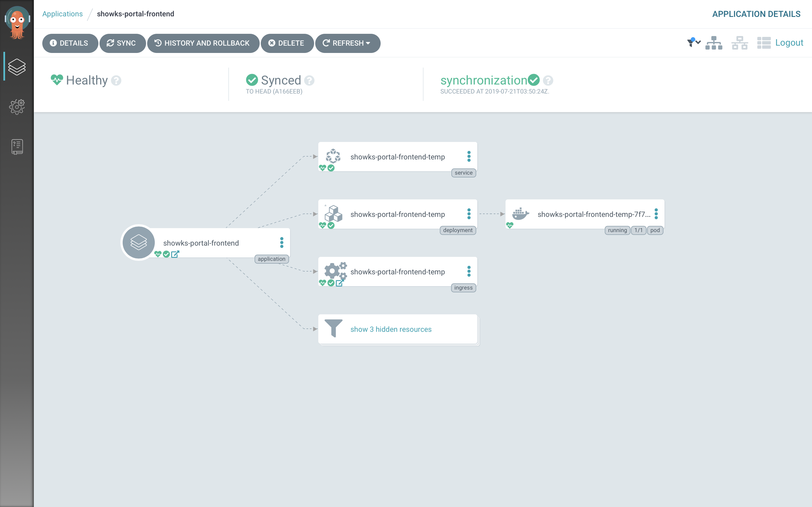
Task: Open the Settings gears in sidebar
Action: 17,107
